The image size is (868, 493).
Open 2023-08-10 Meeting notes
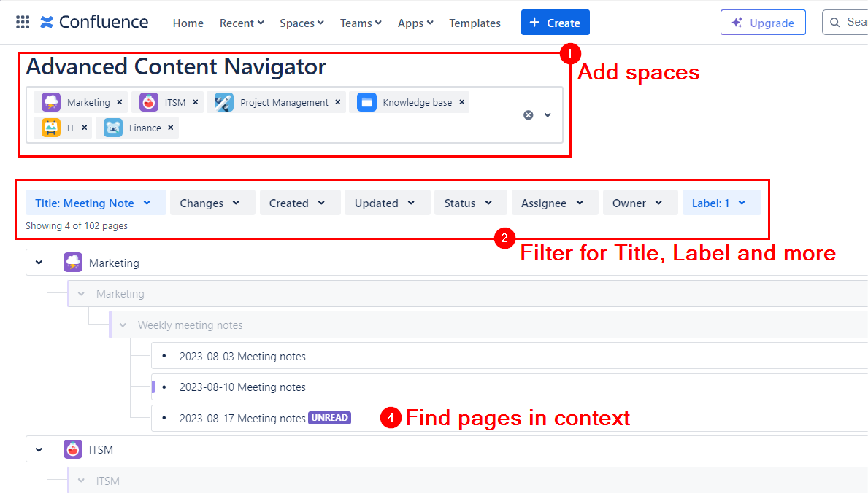click(242, 387)
